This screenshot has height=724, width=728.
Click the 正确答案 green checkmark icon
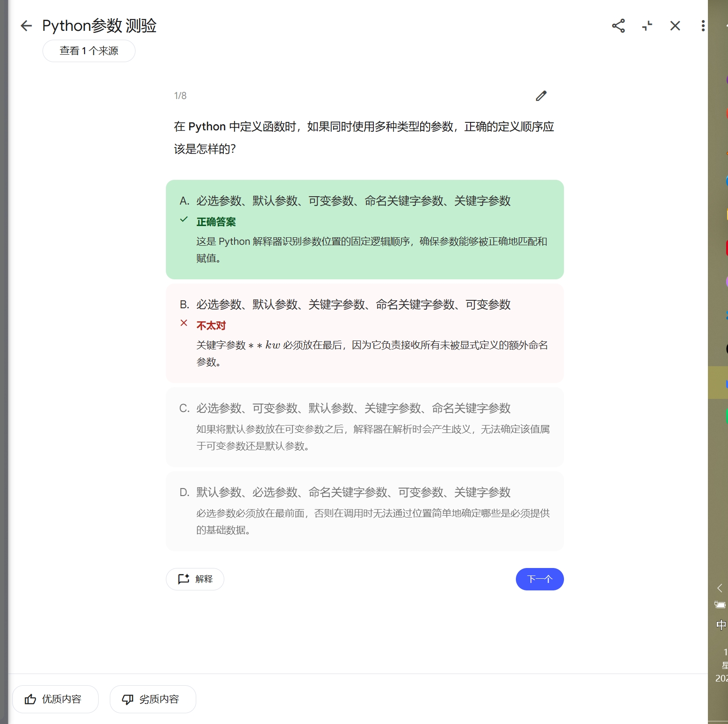click(184, 220)
